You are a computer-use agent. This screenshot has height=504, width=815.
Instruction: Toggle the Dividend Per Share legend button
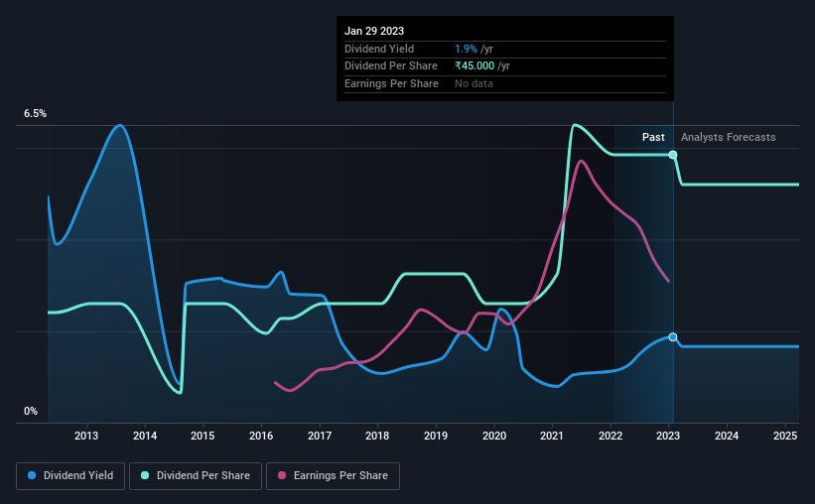pyautogui.click(x=196, y=476)
